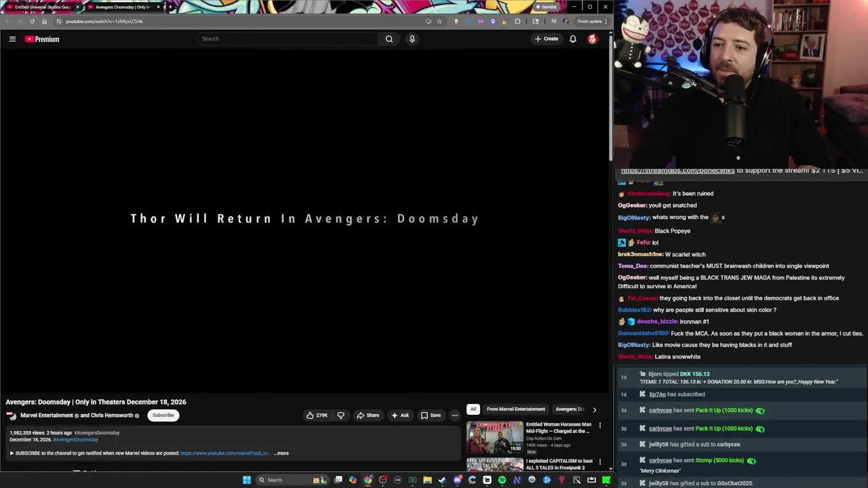Switch to Entitled Universal Studios tab

(42, 7)
